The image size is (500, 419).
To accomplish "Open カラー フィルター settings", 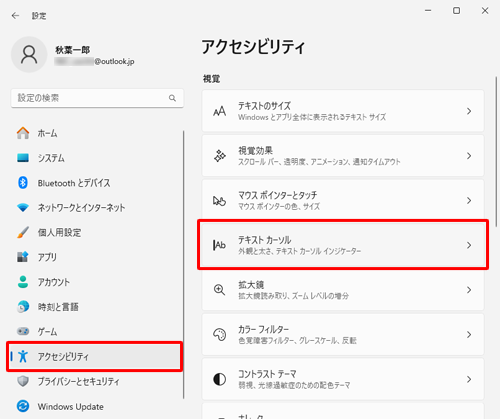I will click(343, 334).
